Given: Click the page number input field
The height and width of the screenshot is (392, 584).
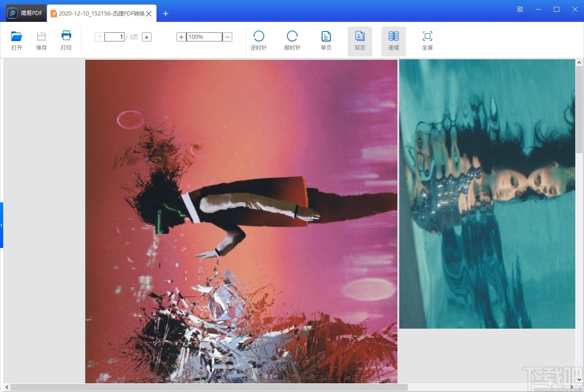Looking at the screenshot, I should pos(115,37).
